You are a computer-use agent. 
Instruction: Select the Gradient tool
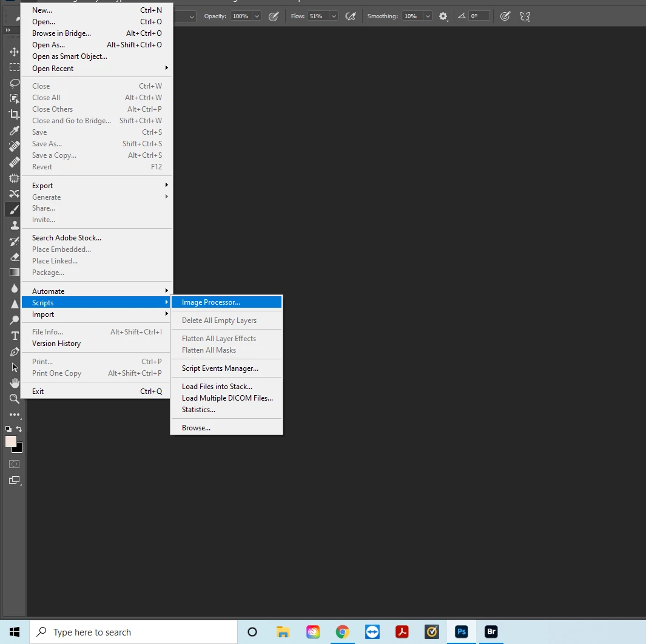click(14, 273)
